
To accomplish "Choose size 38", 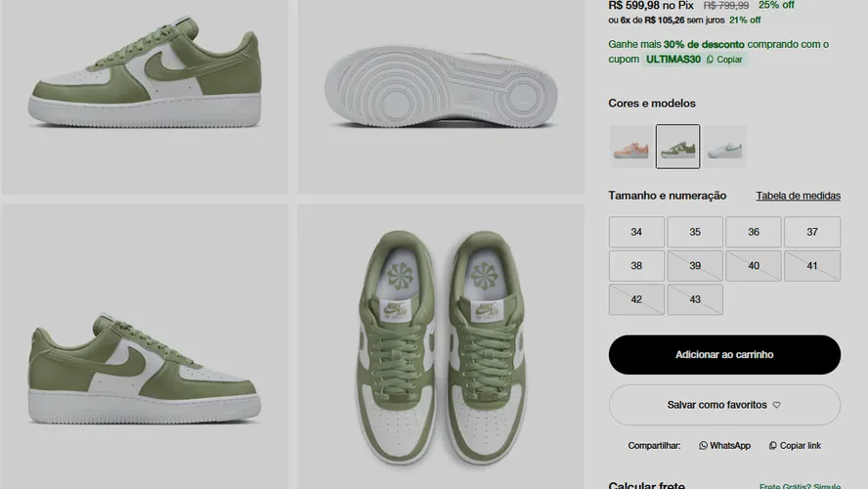I will 636,266.
